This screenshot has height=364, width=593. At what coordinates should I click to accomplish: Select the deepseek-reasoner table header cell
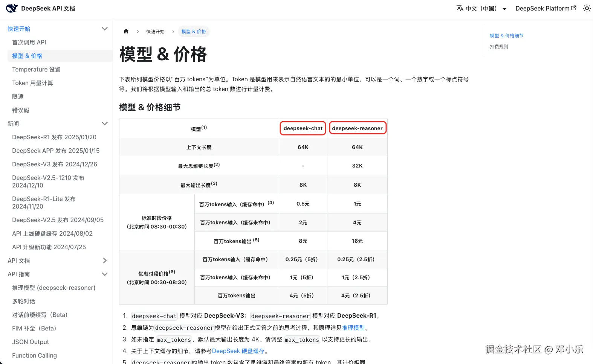tap(357, 128)
